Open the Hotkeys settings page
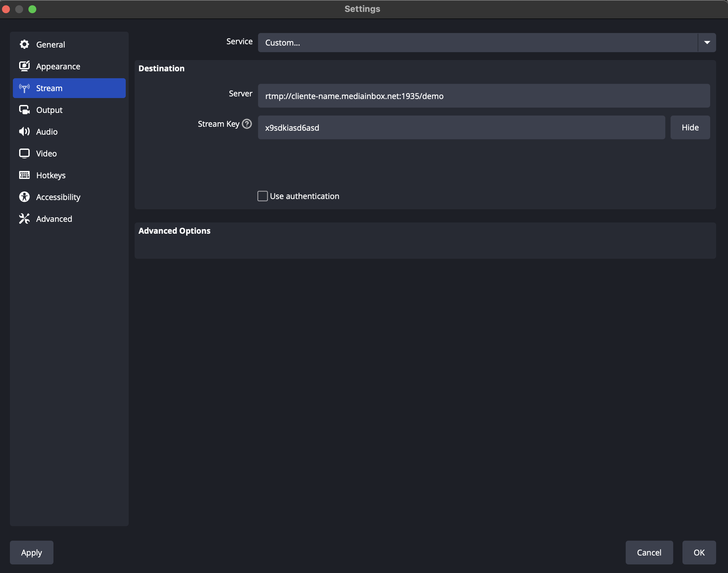Screen dimensions: 728x573 (51, 175)
